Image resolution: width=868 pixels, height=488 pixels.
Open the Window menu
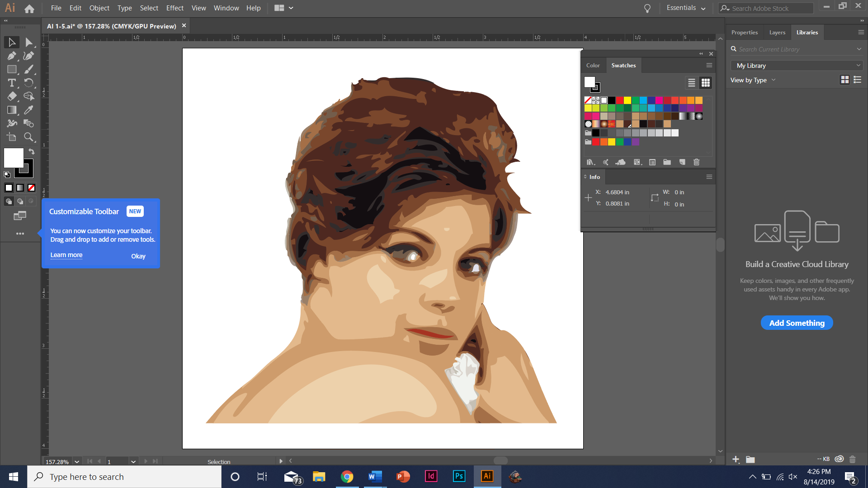coord(226,8)
